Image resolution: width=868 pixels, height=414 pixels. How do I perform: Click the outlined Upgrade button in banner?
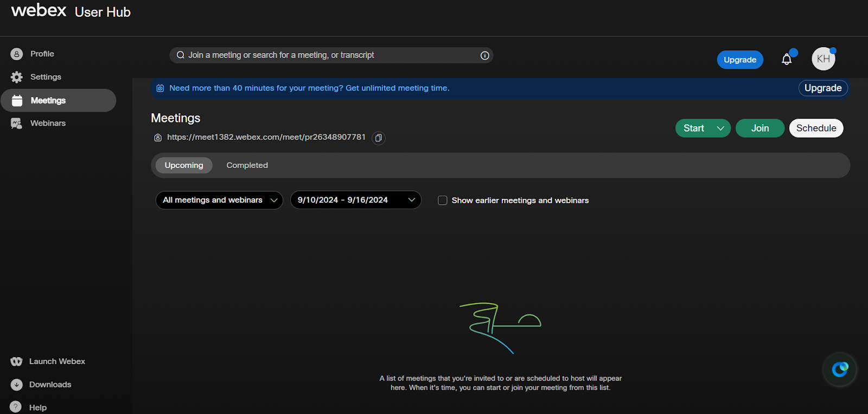click(823, 88)
